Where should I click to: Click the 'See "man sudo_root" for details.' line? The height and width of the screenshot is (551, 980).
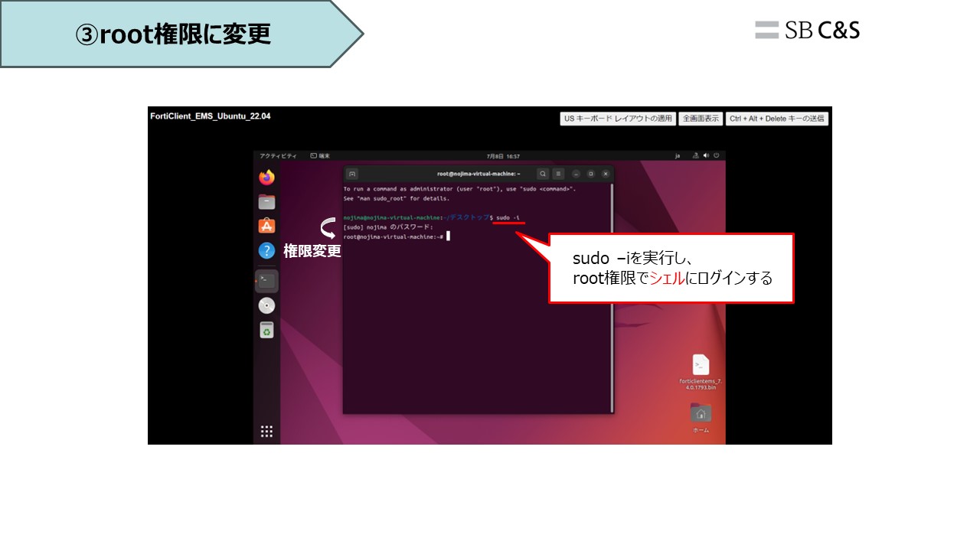click(397, 198)
